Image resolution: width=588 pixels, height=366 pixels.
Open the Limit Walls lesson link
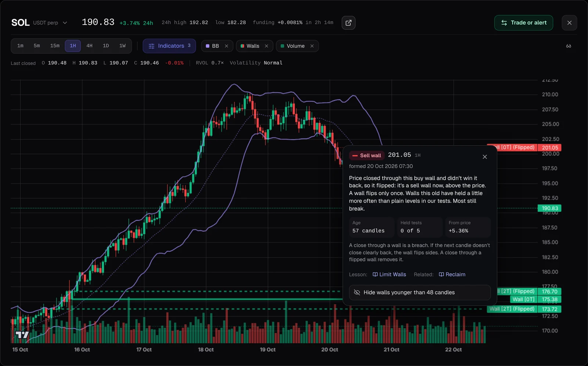tap(389, 274)
